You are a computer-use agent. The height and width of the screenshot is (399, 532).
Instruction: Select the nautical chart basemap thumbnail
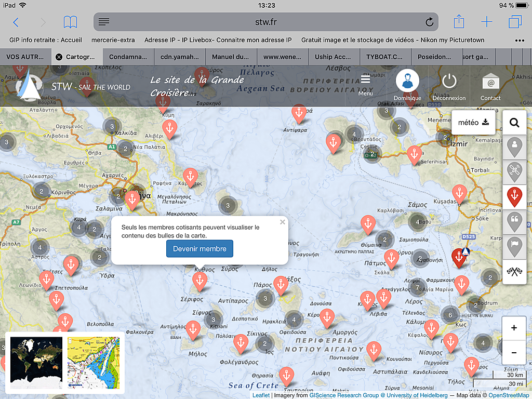[x=94, y=362]
